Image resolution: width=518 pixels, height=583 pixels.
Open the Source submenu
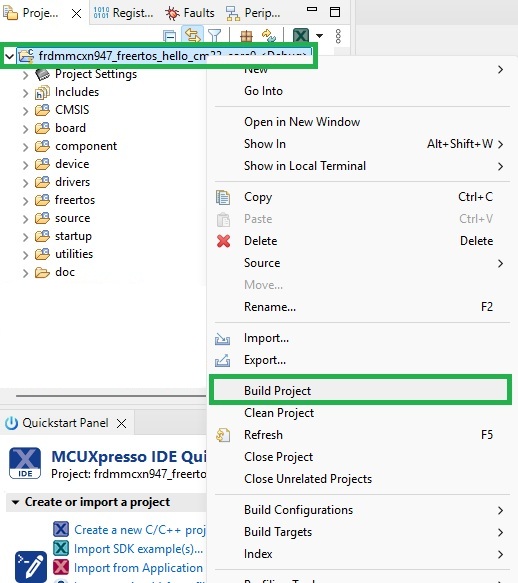point(361,263)
